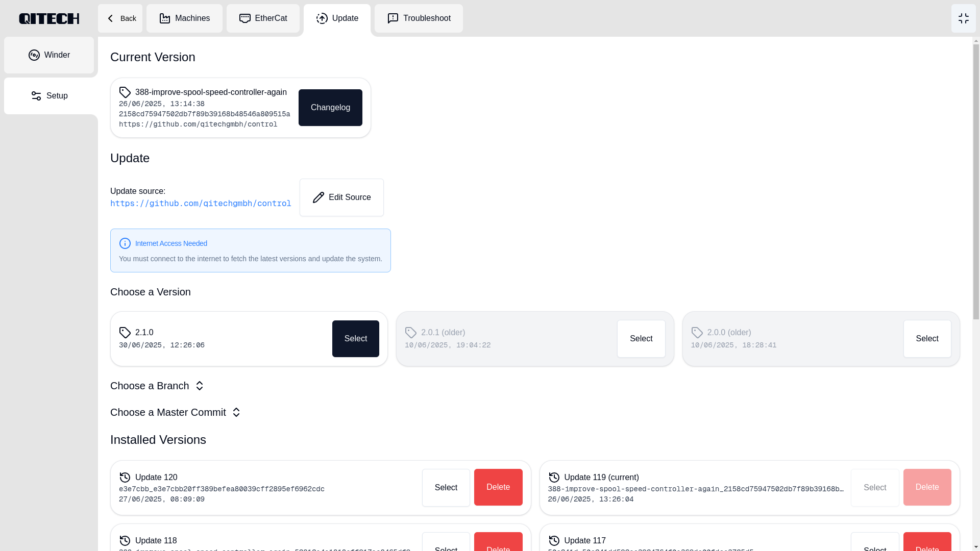
Task: Click the Internet Access Needed notice heading
Action: tap(171, 243)
